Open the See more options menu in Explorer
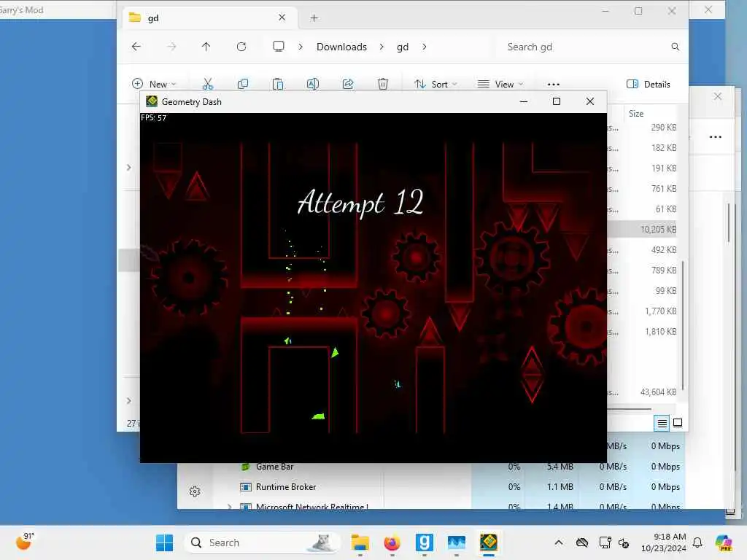Image resolution: width=747 pixels, height=560 pixels. pyautogui.click(x=554, y=85)
